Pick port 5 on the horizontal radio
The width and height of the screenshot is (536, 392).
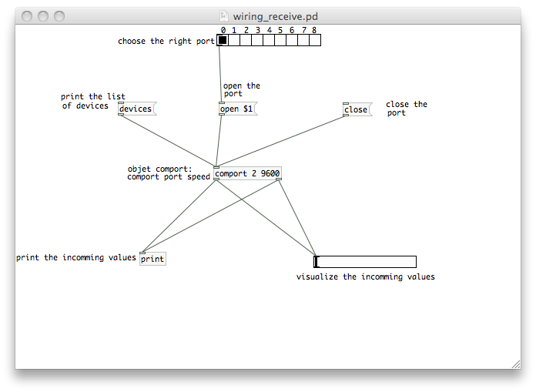[280, 41]
